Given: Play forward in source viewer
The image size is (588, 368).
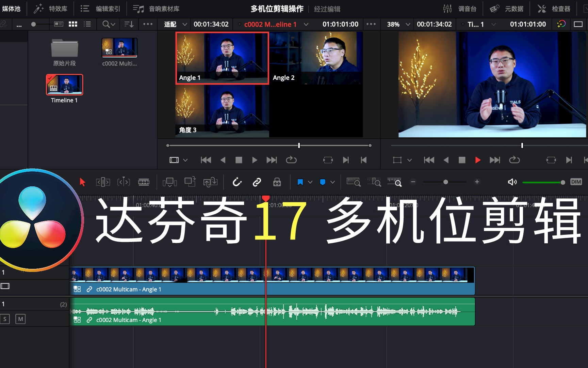Looking at the screenshot, I should [x=255, y=160].
